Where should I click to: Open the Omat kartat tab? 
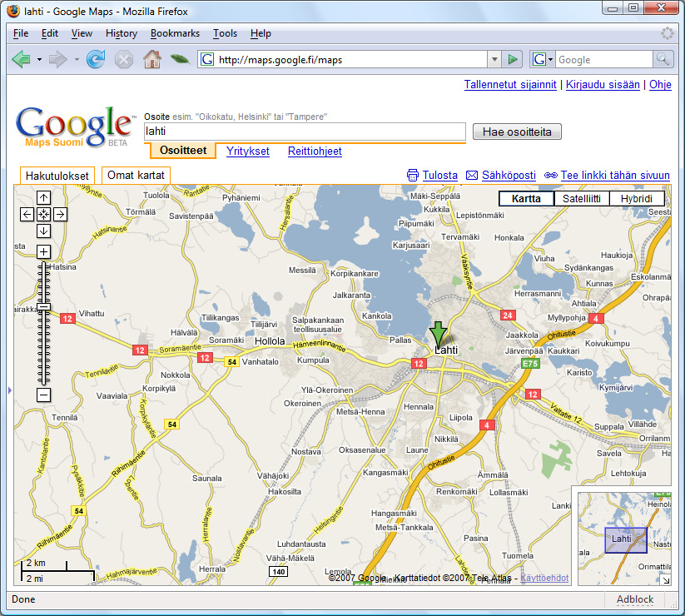point(136,175)
